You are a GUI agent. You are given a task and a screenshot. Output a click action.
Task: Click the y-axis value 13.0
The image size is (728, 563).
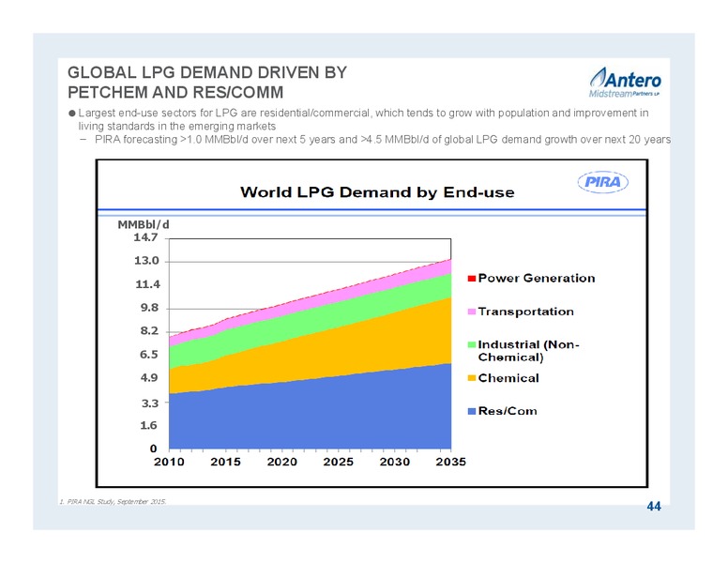click(146, 261)
